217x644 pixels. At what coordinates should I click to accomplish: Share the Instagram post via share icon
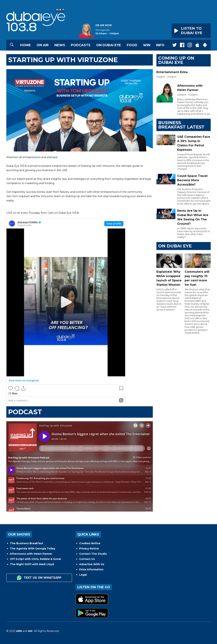click(x=24, y=388)
